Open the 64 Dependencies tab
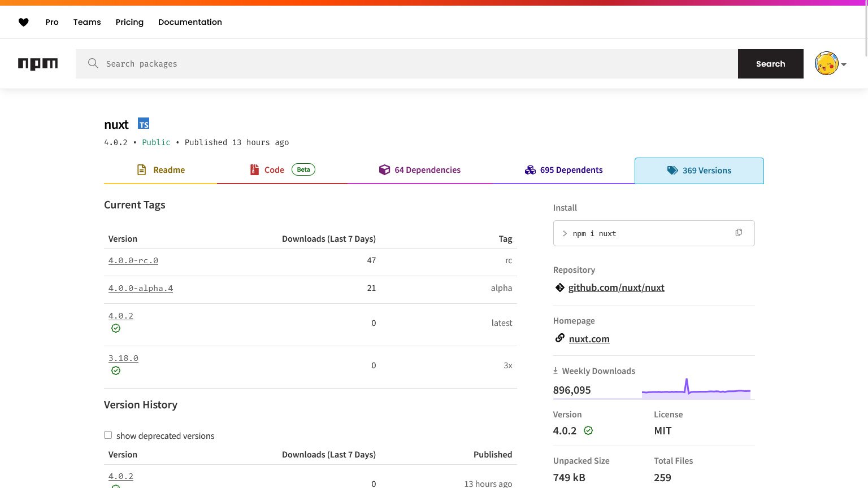 420,170
